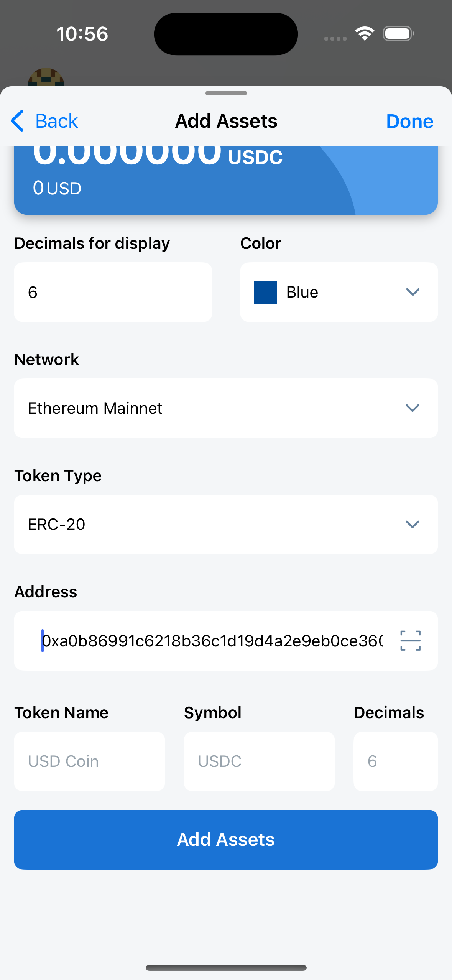Viewport: 452px width, 980px height.
Task: Tap the Wi-Fi status icon
Action: click(365, 34)
